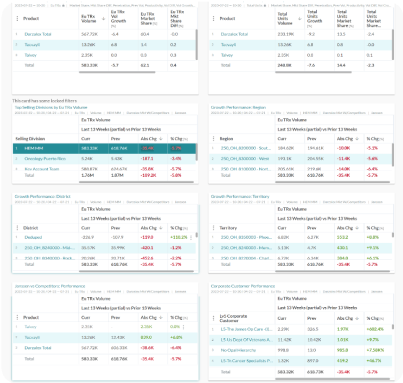Click Abs Chg sort arrow in Janssen vs Competitors card
Image resolution: width=403 pixels, height=383 pixels.
[x=161, y=318]
